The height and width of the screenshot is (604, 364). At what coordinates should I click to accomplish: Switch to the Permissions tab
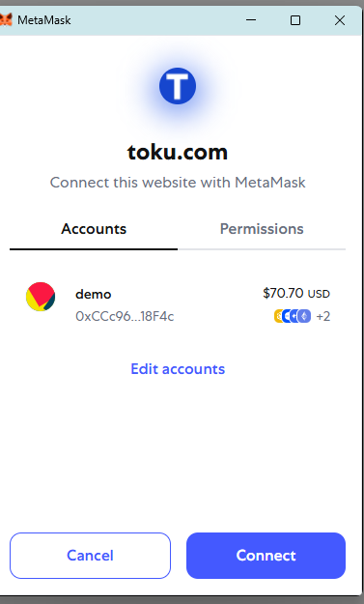pos(262,229)
